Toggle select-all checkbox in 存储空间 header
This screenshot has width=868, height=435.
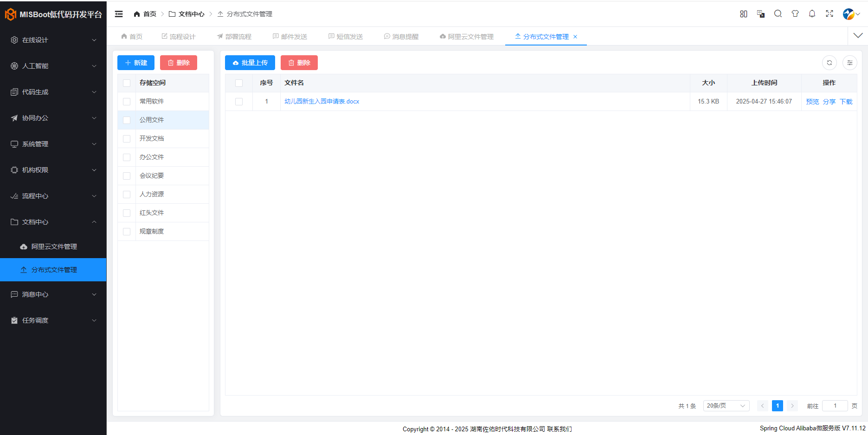click(x=127, y=83)
